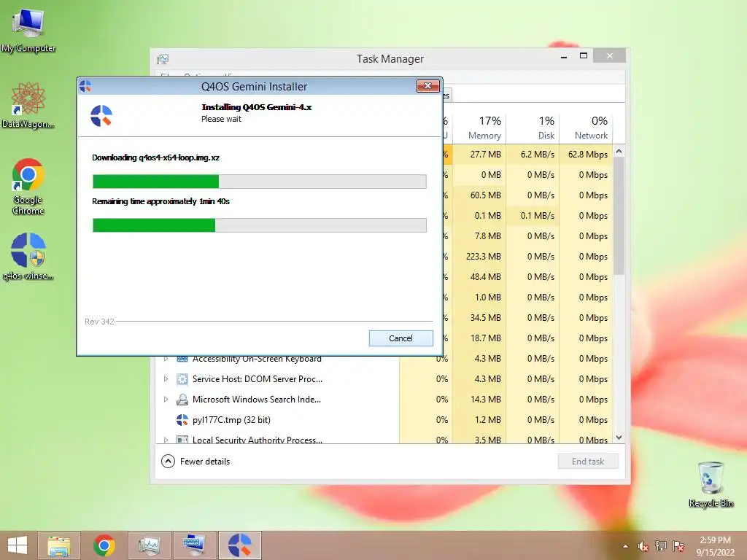Click the End task button
Viewport: 747px width, 560px height.
[x=588, y=462]
